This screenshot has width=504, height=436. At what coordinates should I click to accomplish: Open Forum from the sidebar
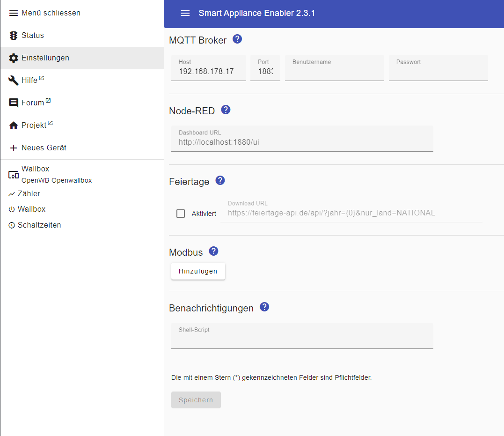click(x=82, y=103)
